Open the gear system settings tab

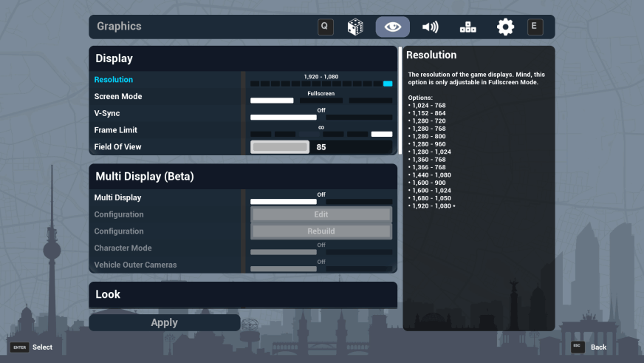[x=505, y=27]
